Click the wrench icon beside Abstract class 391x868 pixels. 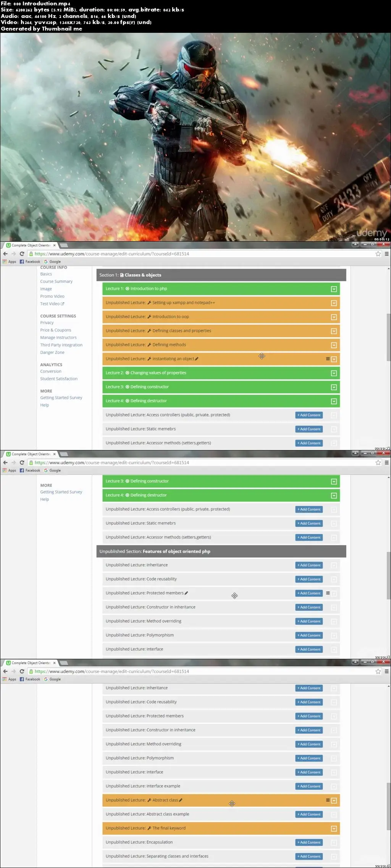pyautogui.click(x=149, y=800)
